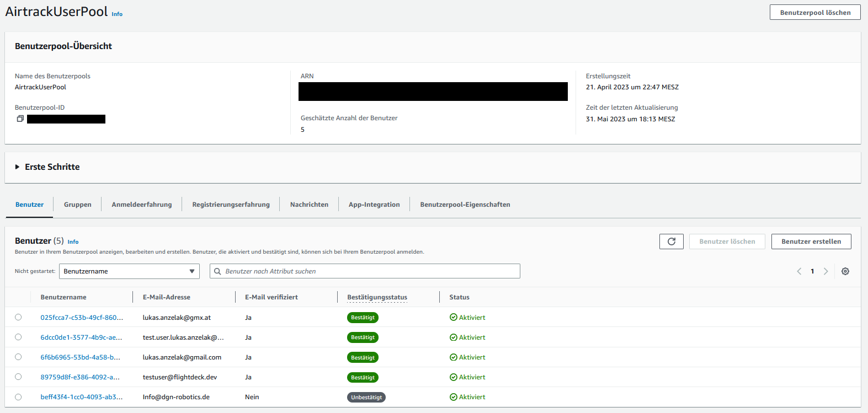Go to previous page arrow

pyautogui.click(x=799, y=271)
